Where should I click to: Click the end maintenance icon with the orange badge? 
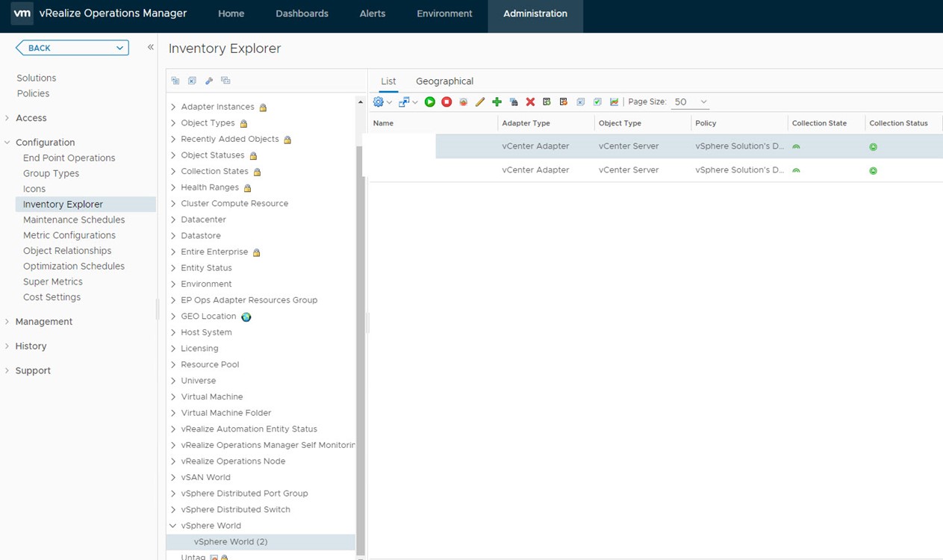tap(564, 102)
